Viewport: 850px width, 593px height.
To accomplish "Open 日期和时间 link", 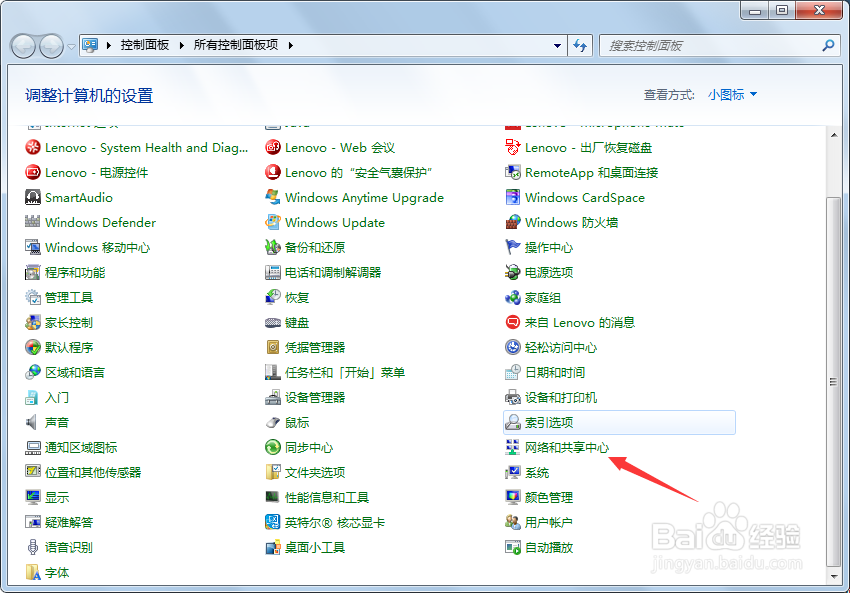I will pos(555,372).
